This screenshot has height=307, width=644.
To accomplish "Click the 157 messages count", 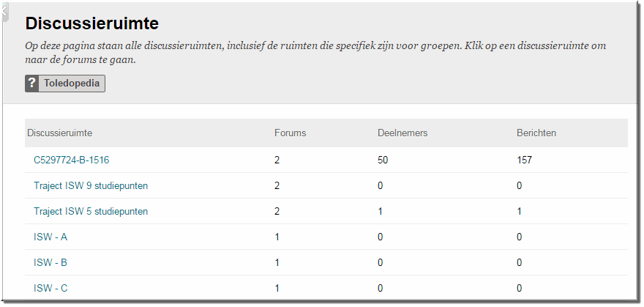I will coord(525,160).
